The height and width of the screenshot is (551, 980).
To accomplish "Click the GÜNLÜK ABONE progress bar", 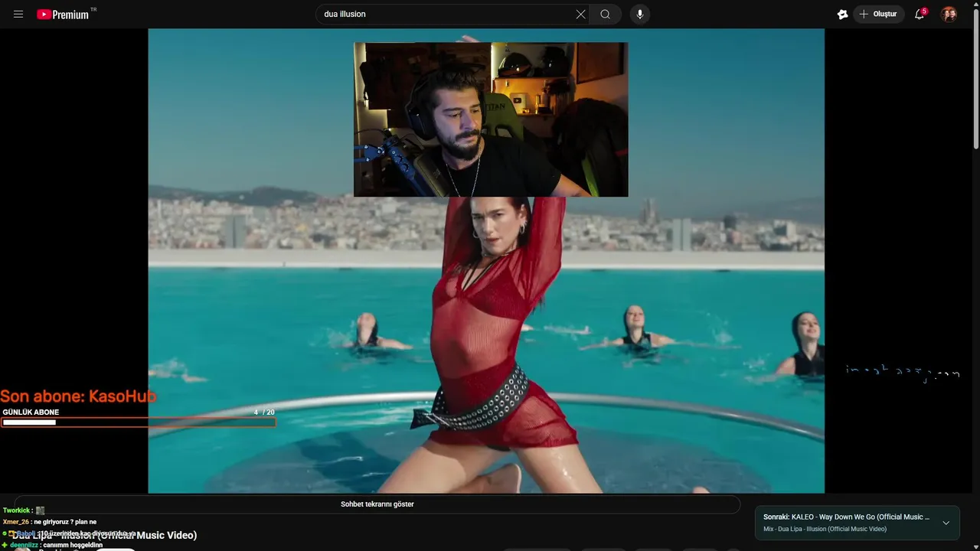I will 138,422.
